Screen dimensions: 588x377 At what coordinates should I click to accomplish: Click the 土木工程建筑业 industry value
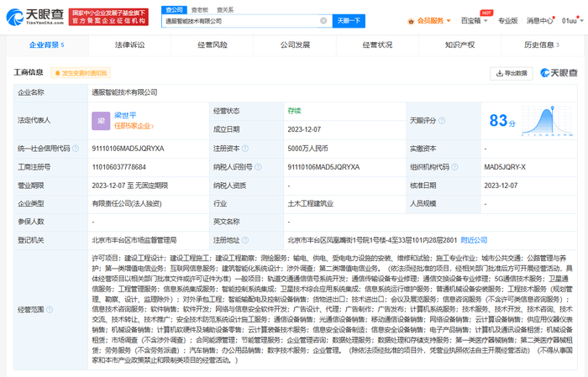point(311,203)
